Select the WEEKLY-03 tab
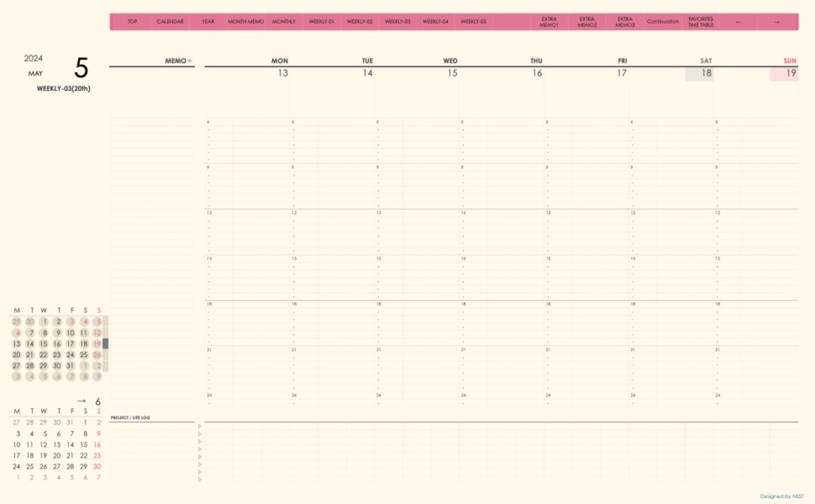 coord(398,22)
